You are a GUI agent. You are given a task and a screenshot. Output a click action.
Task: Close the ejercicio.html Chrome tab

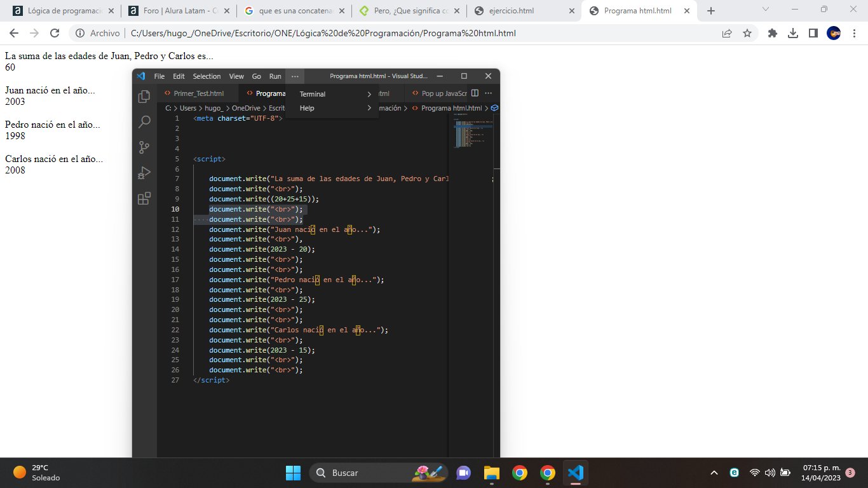click(572, 11)
